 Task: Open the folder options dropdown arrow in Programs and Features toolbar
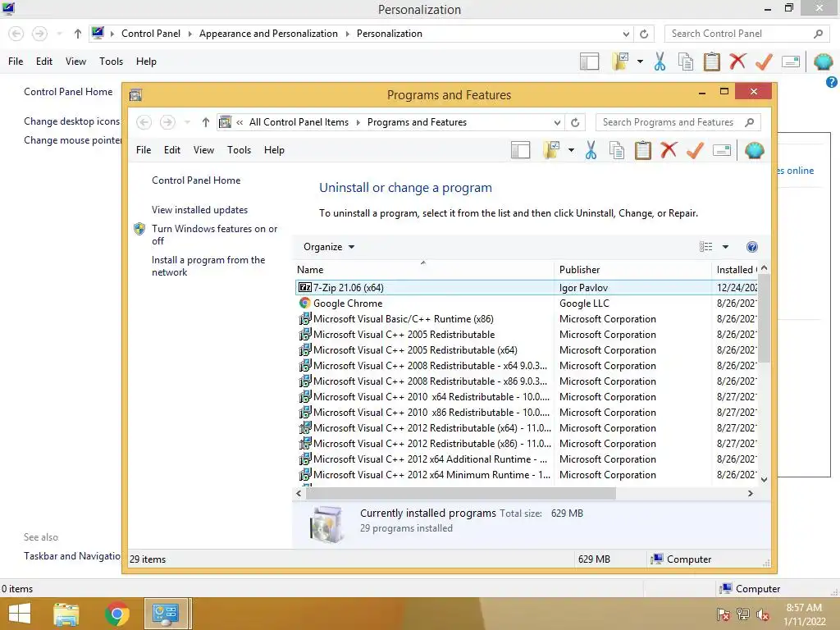click(571, 151)
